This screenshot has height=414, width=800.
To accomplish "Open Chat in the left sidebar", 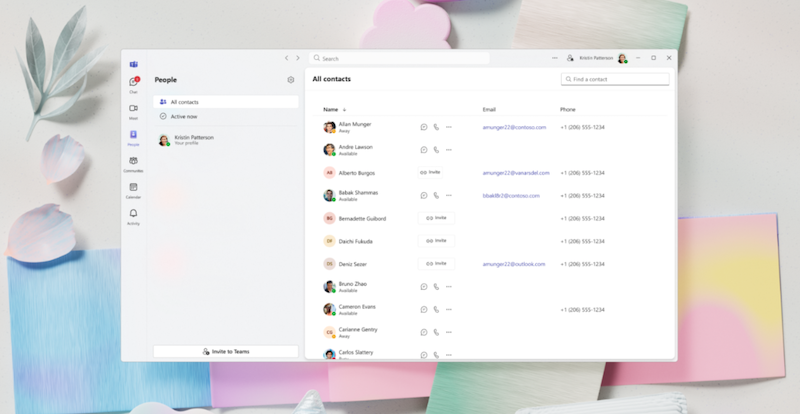I will point(133,84).
